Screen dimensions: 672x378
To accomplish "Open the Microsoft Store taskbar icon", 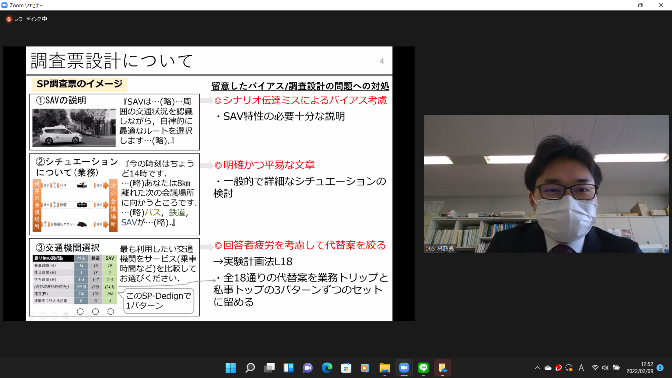I will [346, 368].
